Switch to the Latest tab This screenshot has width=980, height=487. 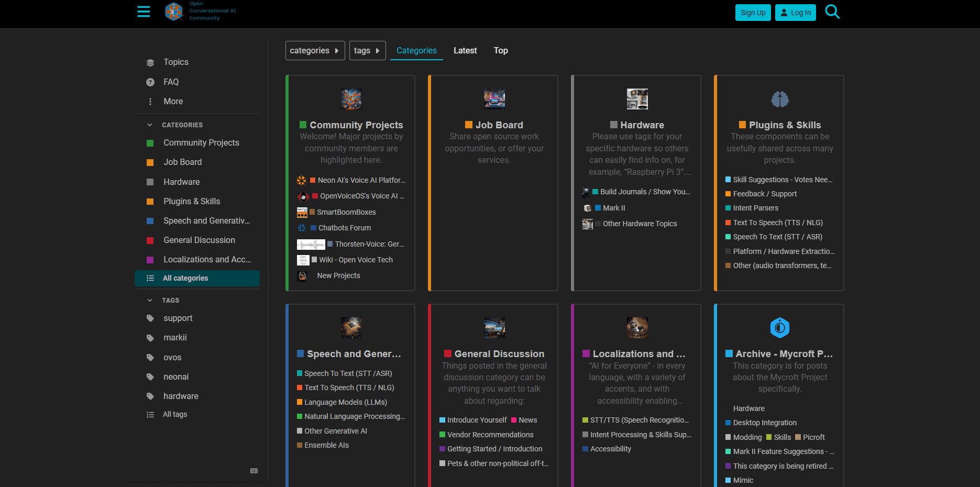465,51
